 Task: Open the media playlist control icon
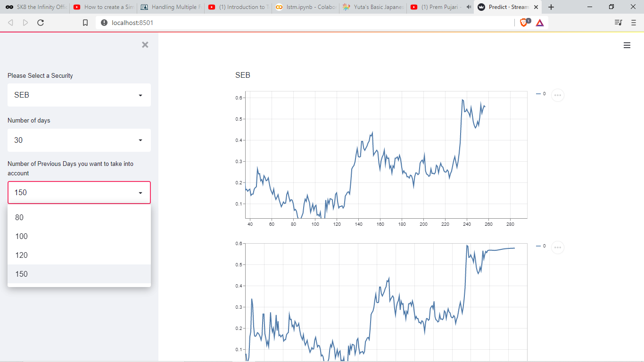(619, 23)
